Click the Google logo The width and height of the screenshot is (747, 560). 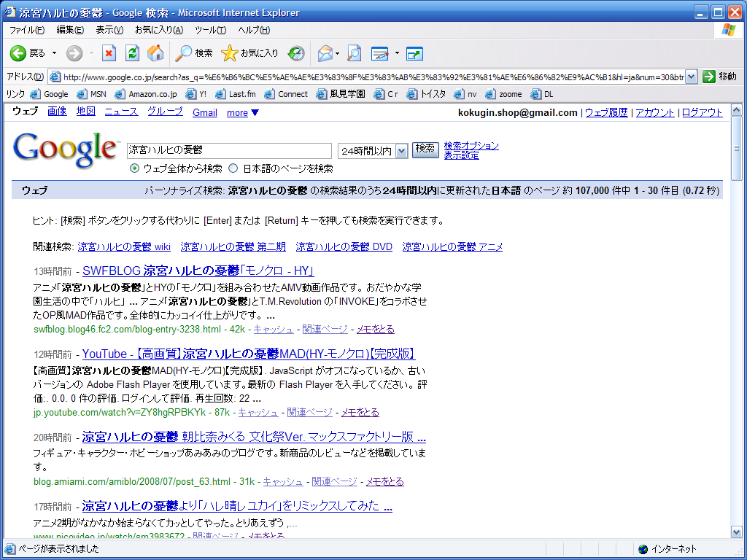coord(66,149)
